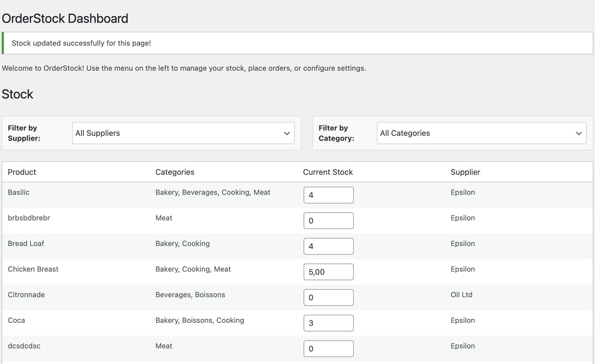The height and width of the screenshot is (364, 595).
Task: Select Citronnade current stock input
Action: (x=328, y=297)
